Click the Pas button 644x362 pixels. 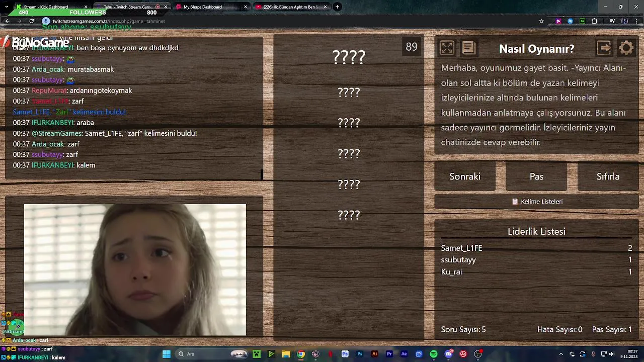[x=536, y=176]
